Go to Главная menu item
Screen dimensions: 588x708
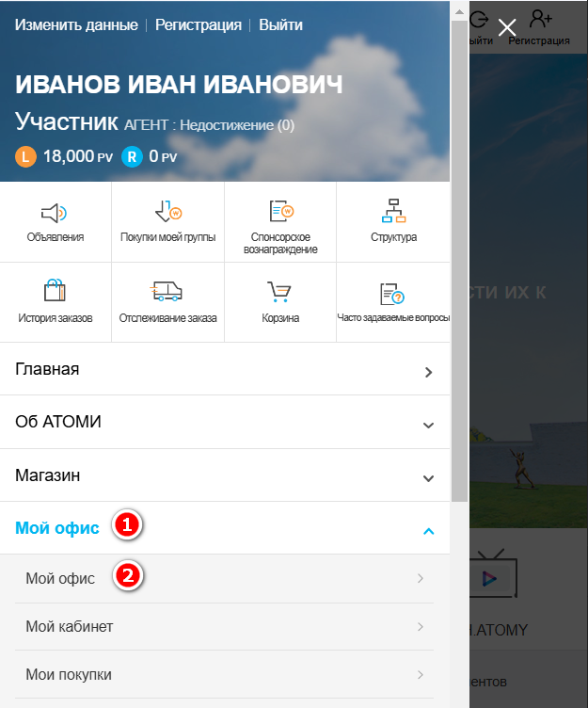coord(224,370)
